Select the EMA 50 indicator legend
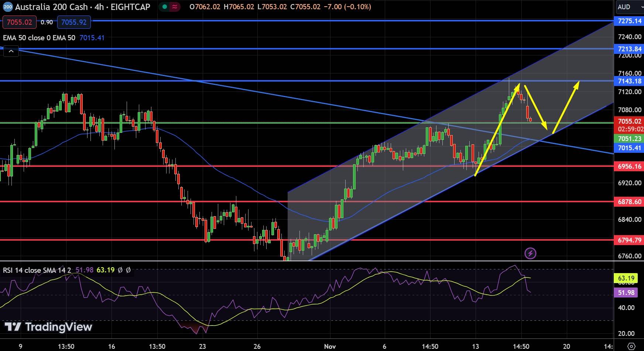This screenshot has height=351, width=644. 39,38
